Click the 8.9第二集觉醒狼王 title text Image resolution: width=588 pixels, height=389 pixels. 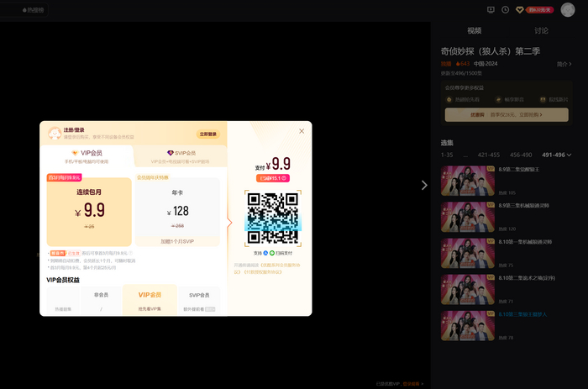coord(519,170)
